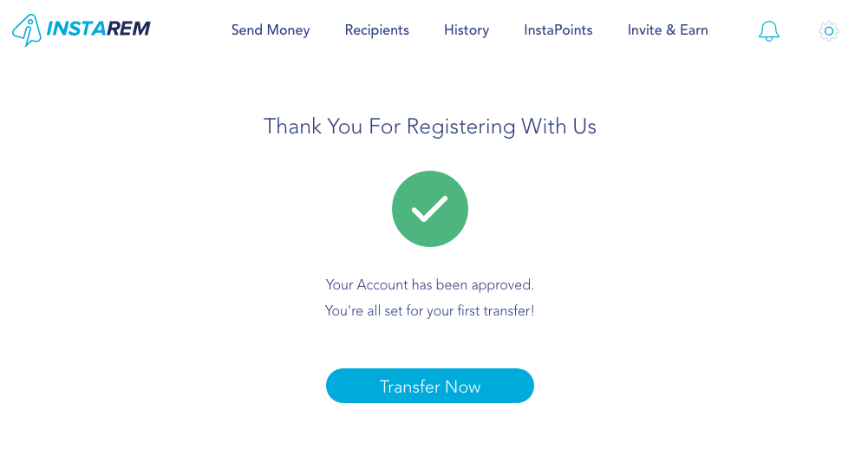Click the InstaReM rocket logo icon

click(x=27, y=30)
